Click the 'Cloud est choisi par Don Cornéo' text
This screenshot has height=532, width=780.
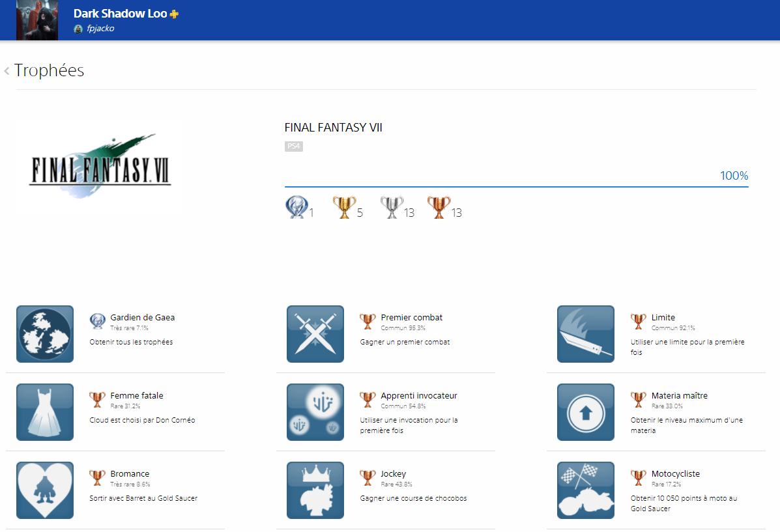[x=142, y=420]
